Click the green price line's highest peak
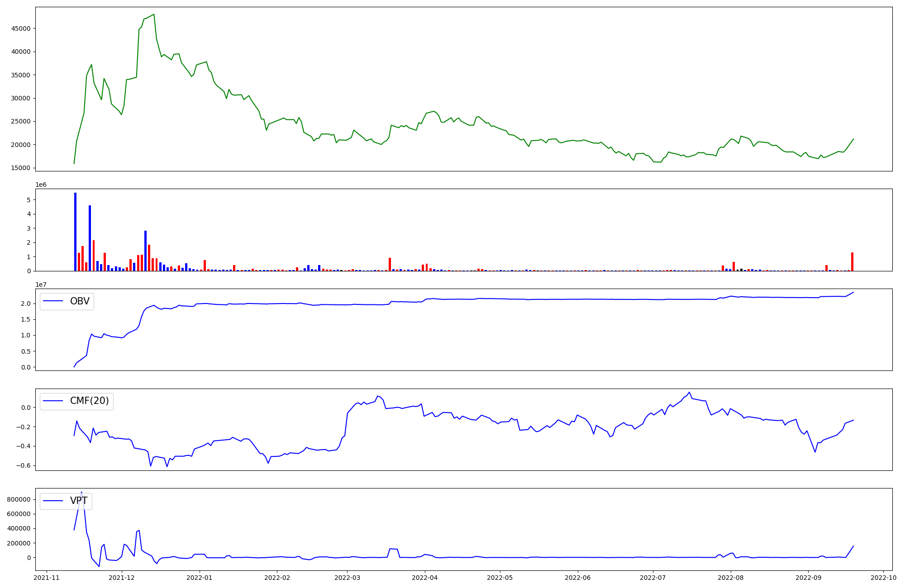The height and width of the screenshot is (588, 905). point(154,14)
